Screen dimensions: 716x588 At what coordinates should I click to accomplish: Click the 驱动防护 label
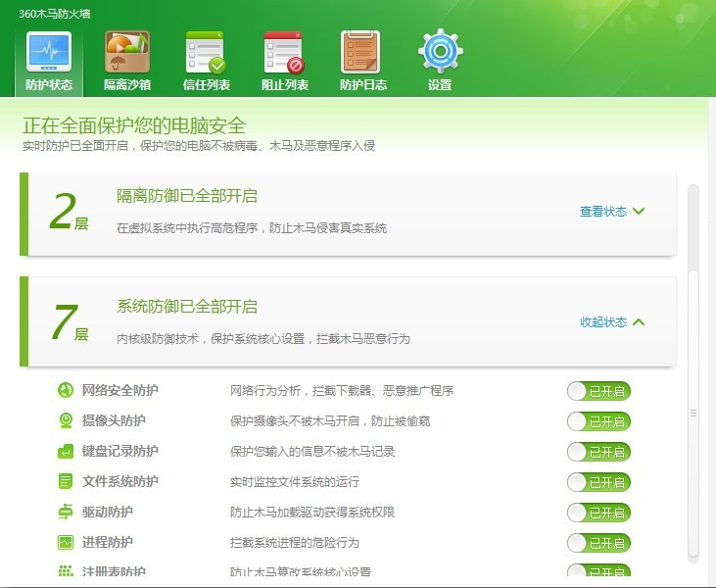point(108,513)
